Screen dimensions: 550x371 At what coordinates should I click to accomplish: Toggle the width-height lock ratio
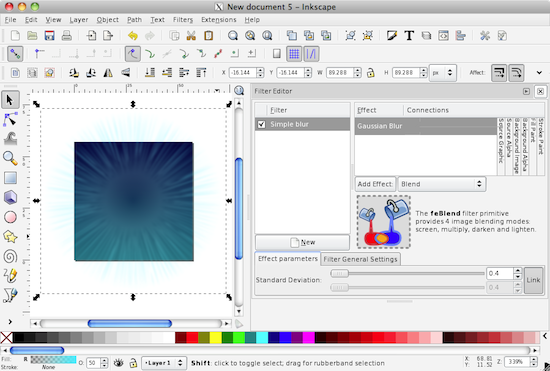pyautogui.click(x=371, y=73)
